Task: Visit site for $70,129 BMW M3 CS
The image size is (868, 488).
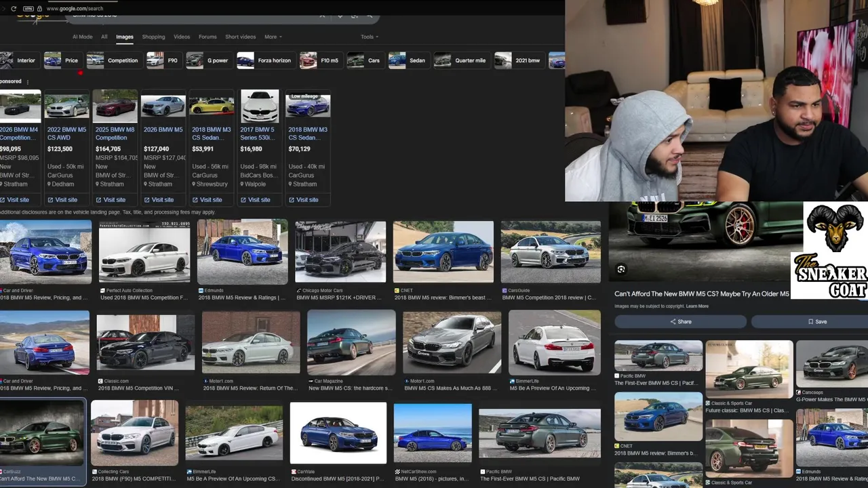Action: (x=303, y=200)
